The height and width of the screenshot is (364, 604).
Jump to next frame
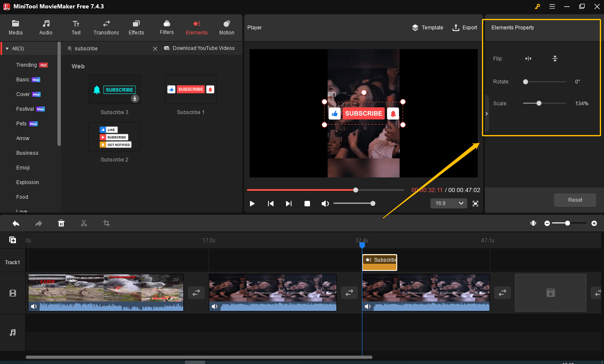[x=289, y=203]
